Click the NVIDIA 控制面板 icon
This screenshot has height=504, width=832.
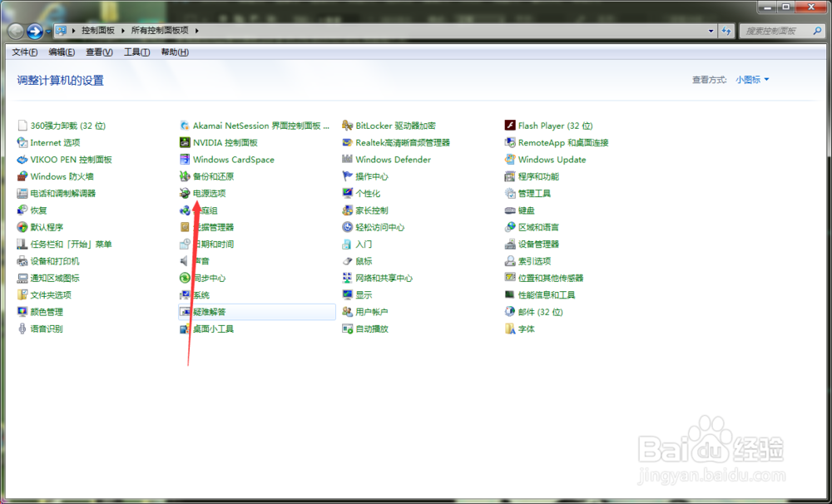[185, 142]
